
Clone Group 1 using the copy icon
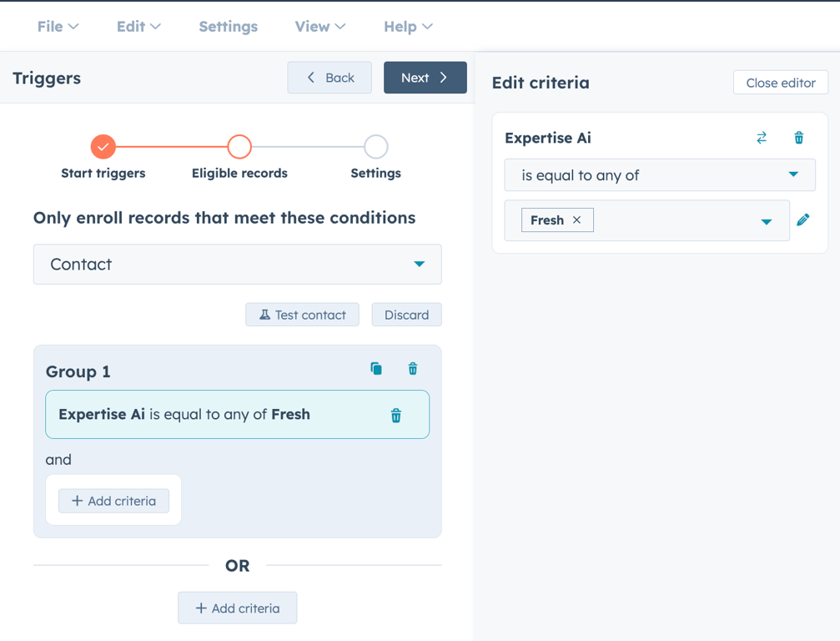click(x=376, y=369)
